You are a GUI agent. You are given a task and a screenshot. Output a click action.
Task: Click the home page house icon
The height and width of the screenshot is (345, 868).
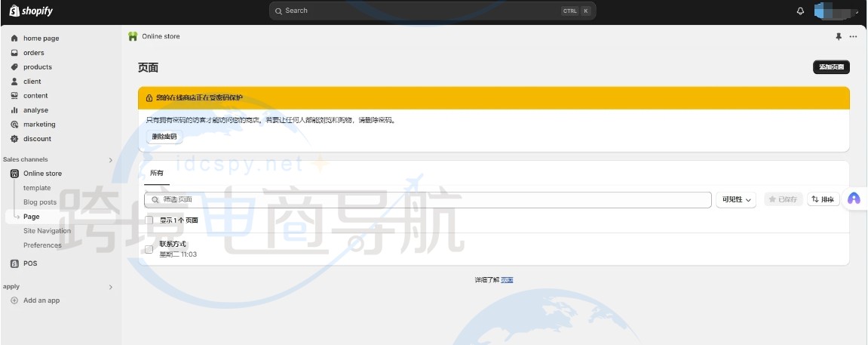[x=14, y=39]
